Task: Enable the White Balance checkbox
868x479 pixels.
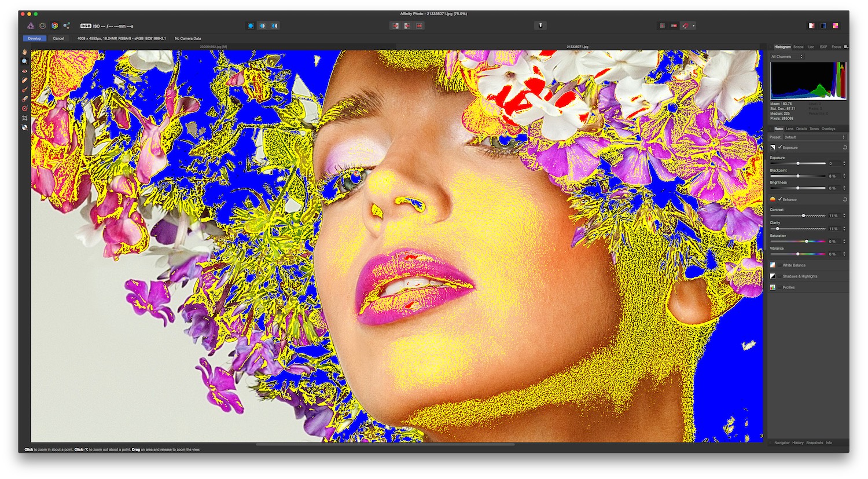Action: tap(780, 265)
